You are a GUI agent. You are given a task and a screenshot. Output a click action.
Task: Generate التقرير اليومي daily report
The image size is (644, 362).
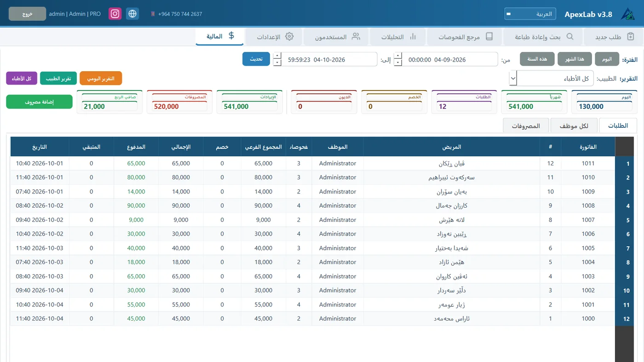(x=101, y=79)
